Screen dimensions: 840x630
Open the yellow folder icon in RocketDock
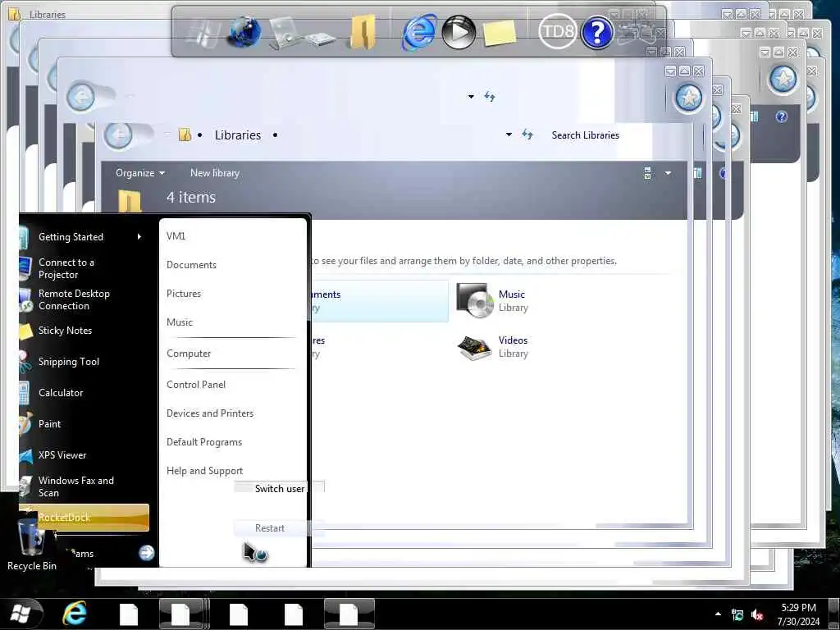pos(363,32)
